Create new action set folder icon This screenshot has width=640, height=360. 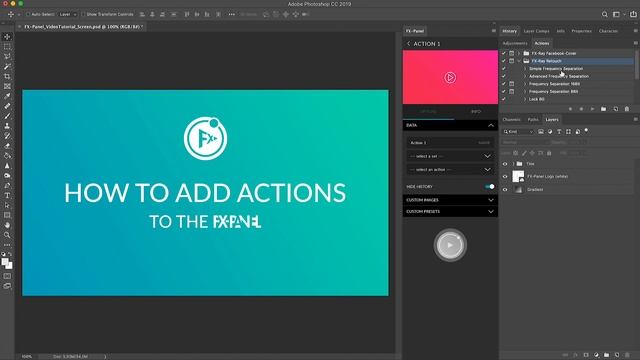[603, 109]
